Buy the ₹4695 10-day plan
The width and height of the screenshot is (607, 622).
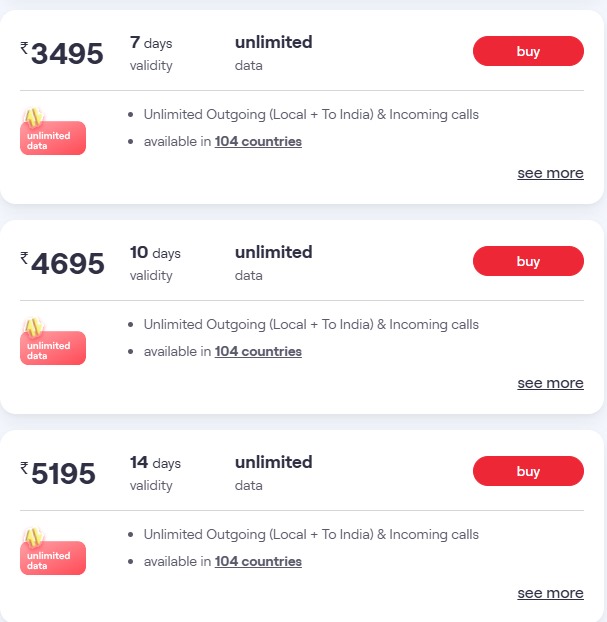tap(527, 261)
